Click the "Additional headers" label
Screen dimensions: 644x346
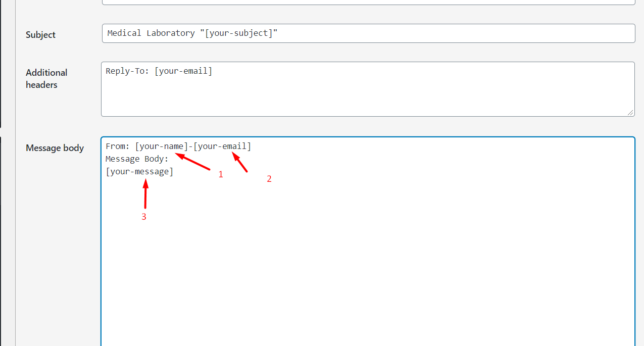point(46,79)
